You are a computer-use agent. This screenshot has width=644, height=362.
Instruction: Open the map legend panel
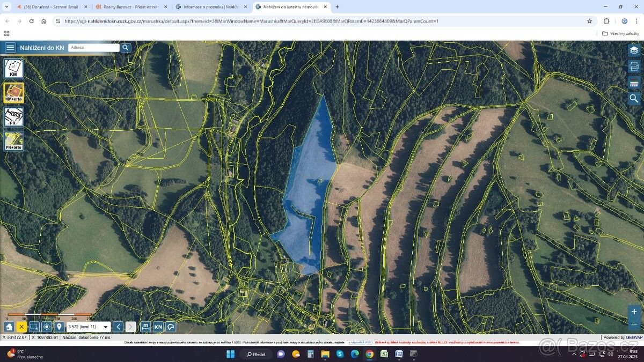click(634, 83)
